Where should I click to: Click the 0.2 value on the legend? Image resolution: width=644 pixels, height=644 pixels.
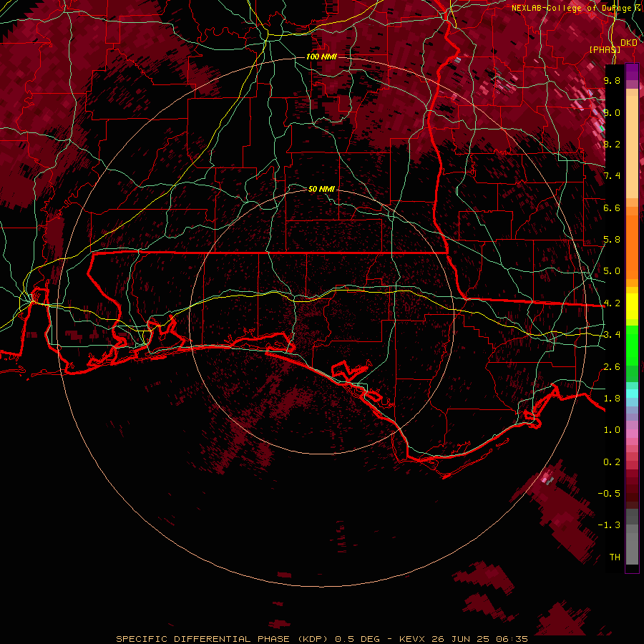[612, 462]
